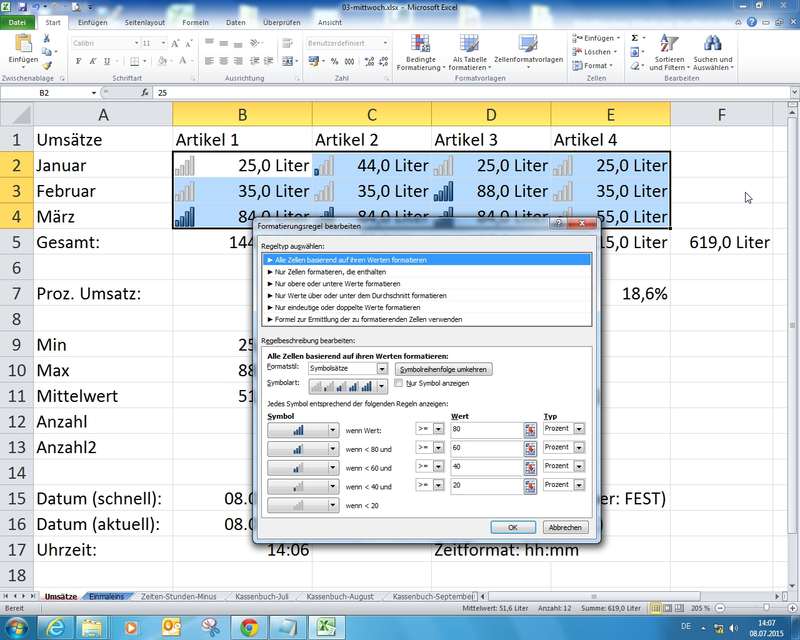Open the operator dropdown for the wenn < 80 row
Image resolution: width=800 pixels, height=640 pixels.
[436, 448]
